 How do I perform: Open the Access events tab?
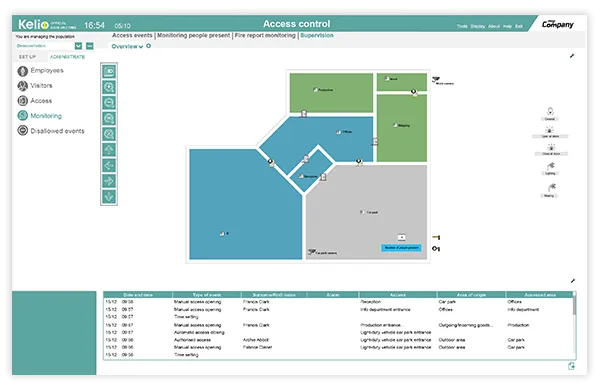click(x=132, y=35)
